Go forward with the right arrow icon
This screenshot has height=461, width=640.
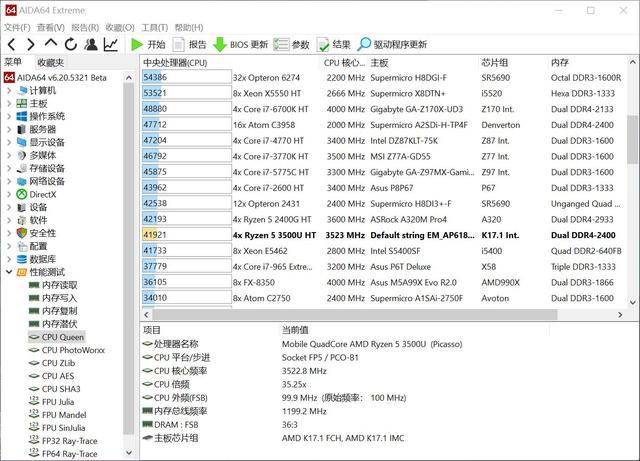31,44
